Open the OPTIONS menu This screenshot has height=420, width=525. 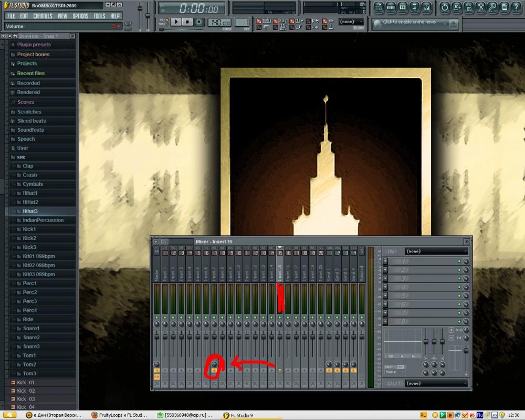click(x=80, y=16)
